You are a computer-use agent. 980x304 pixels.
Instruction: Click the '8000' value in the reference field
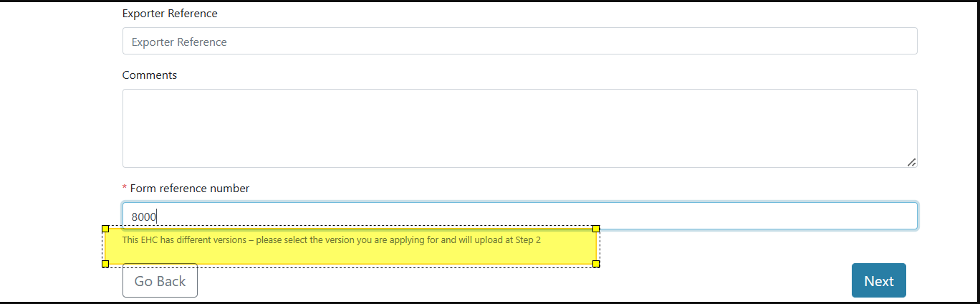pos(144,217)
